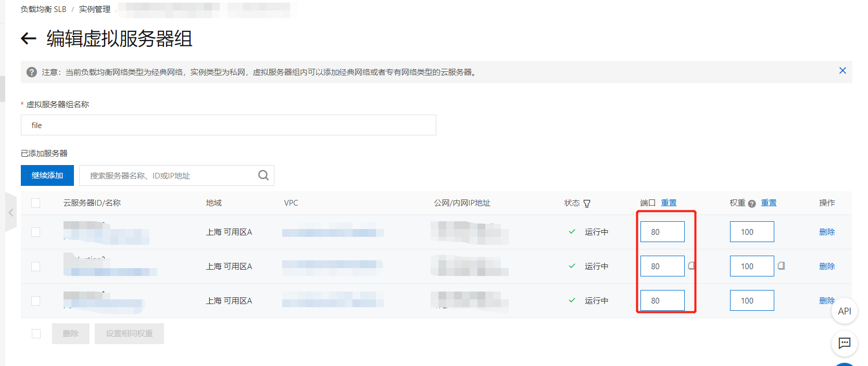Click first row 运行中 status
This screenshot has width=868, height=366.
pos(597,232)
